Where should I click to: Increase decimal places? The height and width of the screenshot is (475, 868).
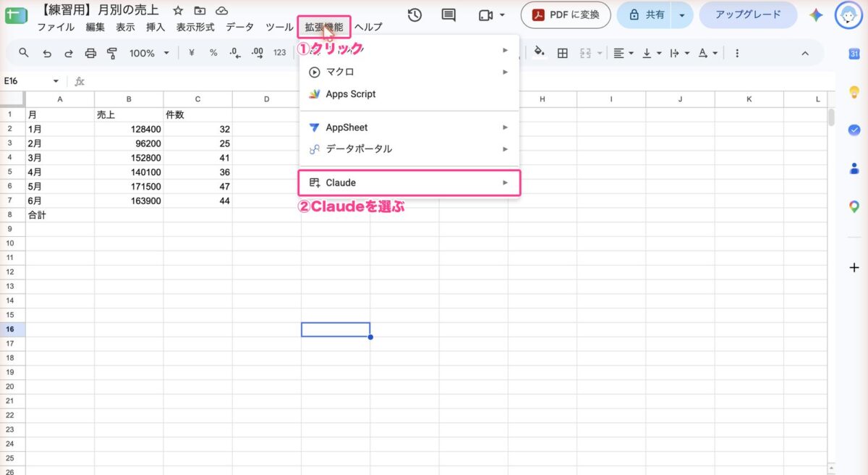click(257, 53)
